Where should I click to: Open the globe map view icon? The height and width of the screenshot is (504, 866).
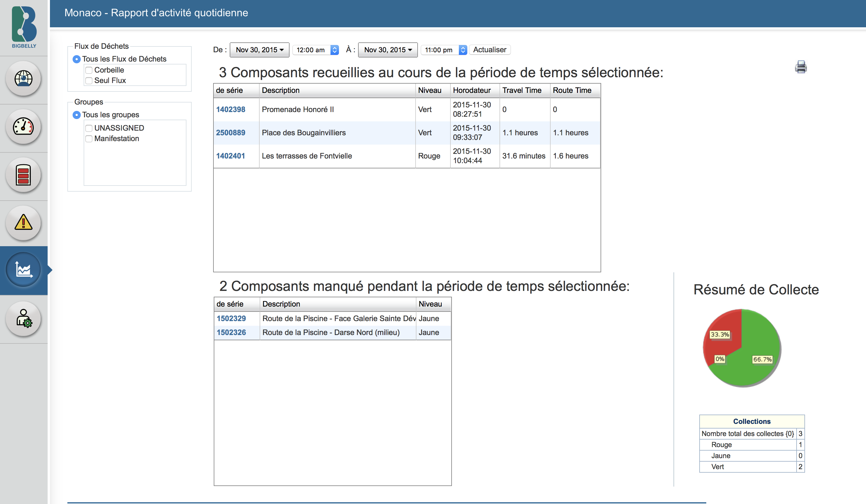[x=23, y=79]
